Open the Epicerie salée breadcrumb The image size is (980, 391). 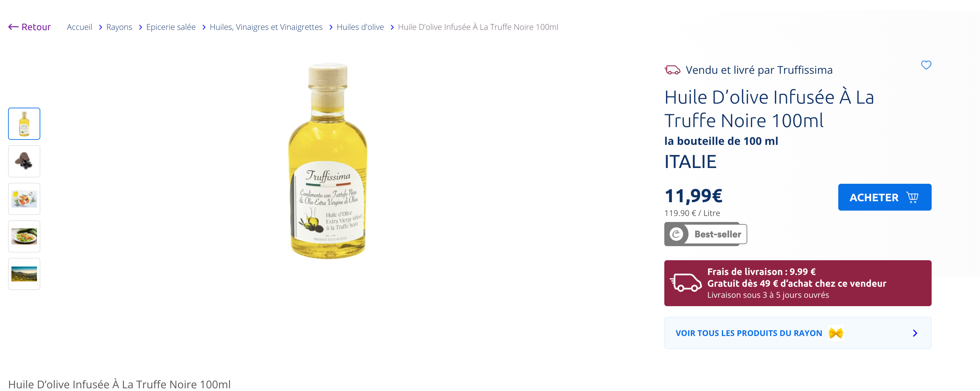point(171,27)
